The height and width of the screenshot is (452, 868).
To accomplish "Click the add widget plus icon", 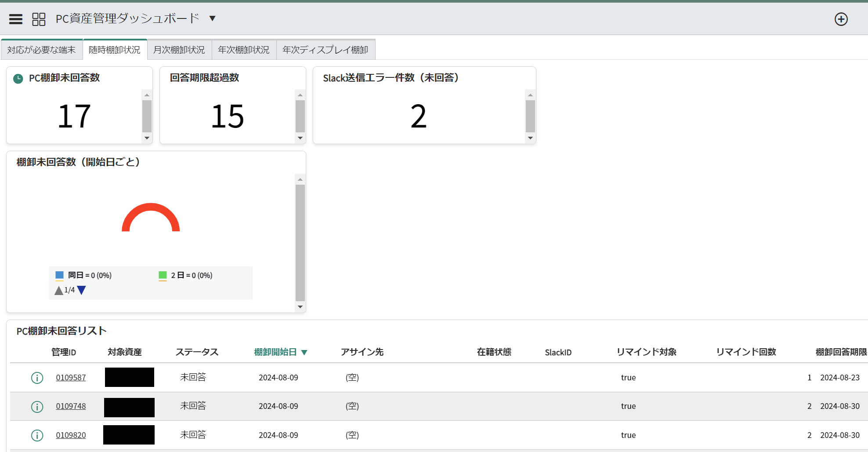I will (x=841, y=19).
